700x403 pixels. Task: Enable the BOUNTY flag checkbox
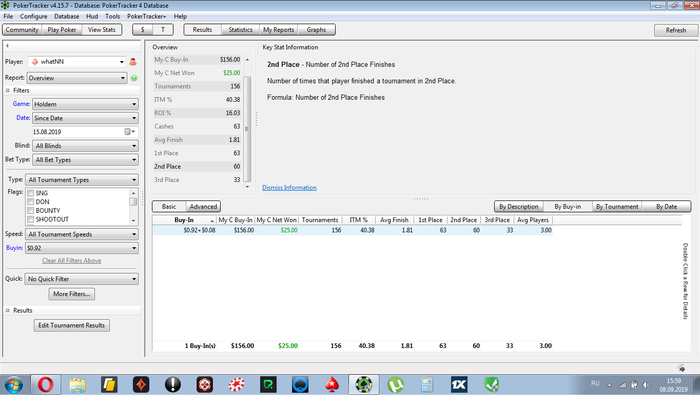pyautogui.click(x=31, y=211)
